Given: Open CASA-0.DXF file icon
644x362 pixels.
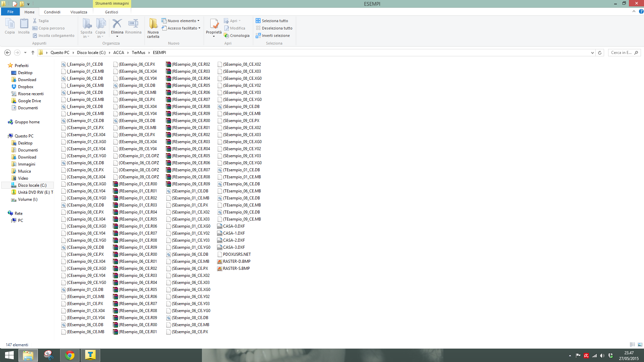Looking at the screenshot, I should tap(220, 226).
